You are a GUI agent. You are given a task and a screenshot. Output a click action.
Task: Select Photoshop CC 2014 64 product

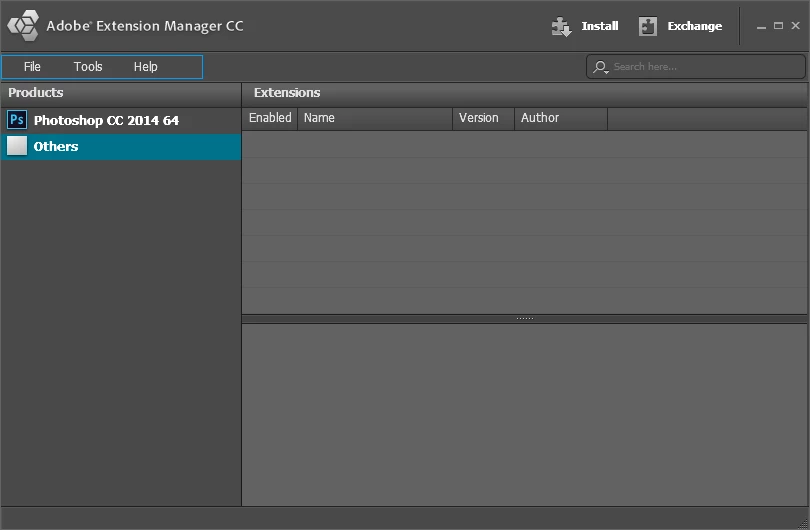pyautogui.click(x=121, y=120)
